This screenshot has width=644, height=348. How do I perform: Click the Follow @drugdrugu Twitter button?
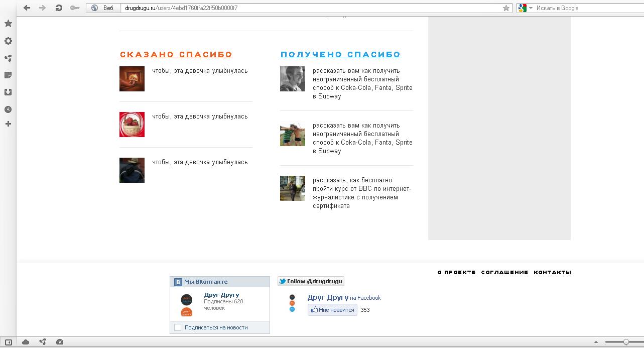click(x=311, y=281)
